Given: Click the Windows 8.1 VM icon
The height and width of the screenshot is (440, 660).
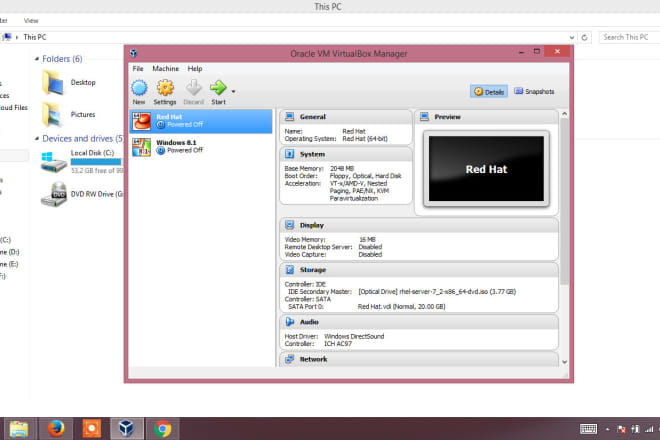Looking at the screenshot, I should point(141,147).
